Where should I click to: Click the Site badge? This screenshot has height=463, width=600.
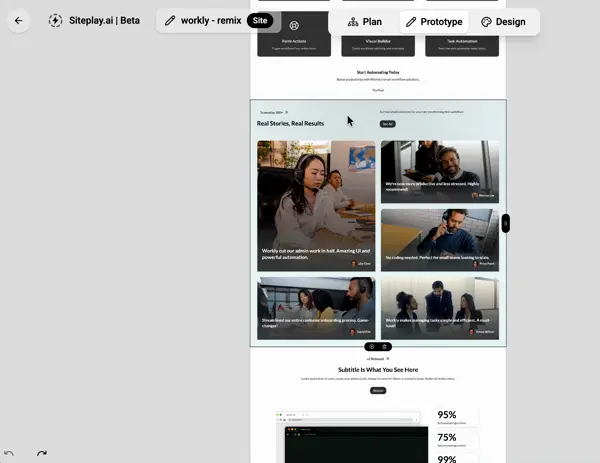pyautogui.click(x=260, y=21)
